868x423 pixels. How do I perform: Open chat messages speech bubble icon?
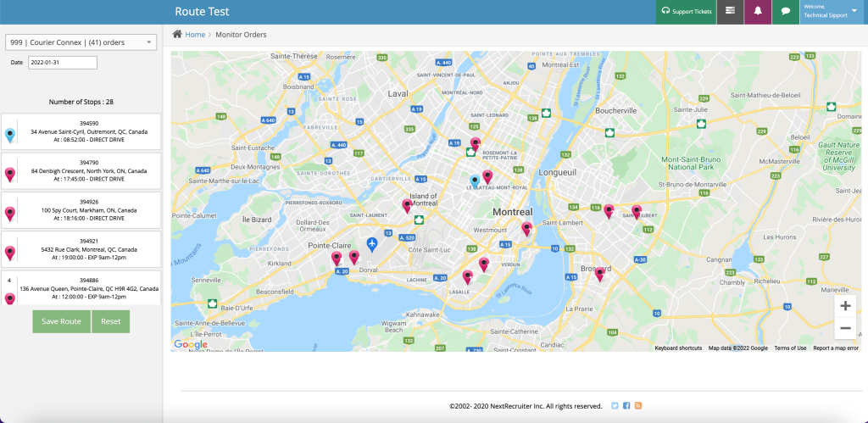point(786,12)
